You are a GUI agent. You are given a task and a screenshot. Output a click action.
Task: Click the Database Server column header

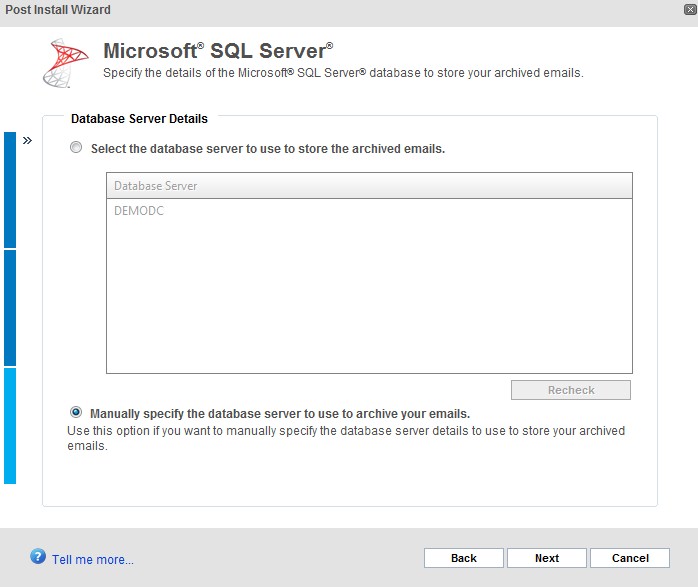(369, 186)
